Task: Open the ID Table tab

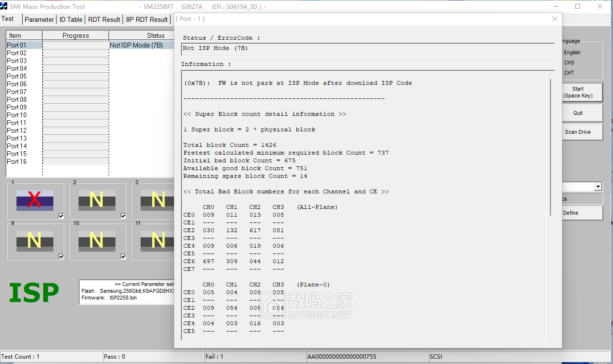Action: pyautogui.click(x=70, y=19)
